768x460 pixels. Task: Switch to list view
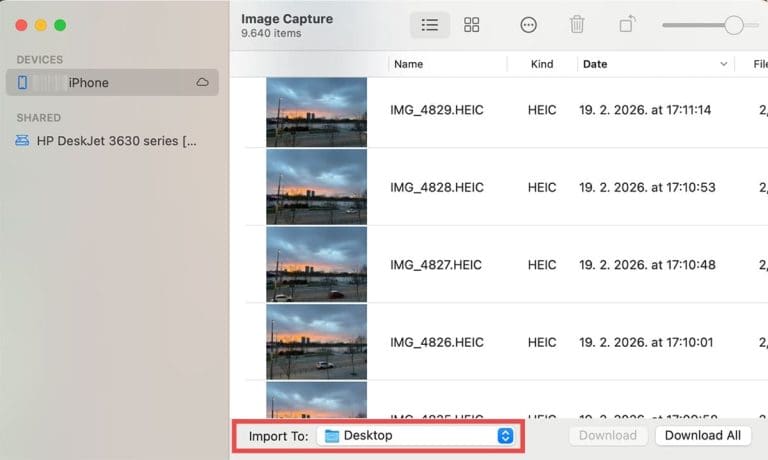(430, 25)
